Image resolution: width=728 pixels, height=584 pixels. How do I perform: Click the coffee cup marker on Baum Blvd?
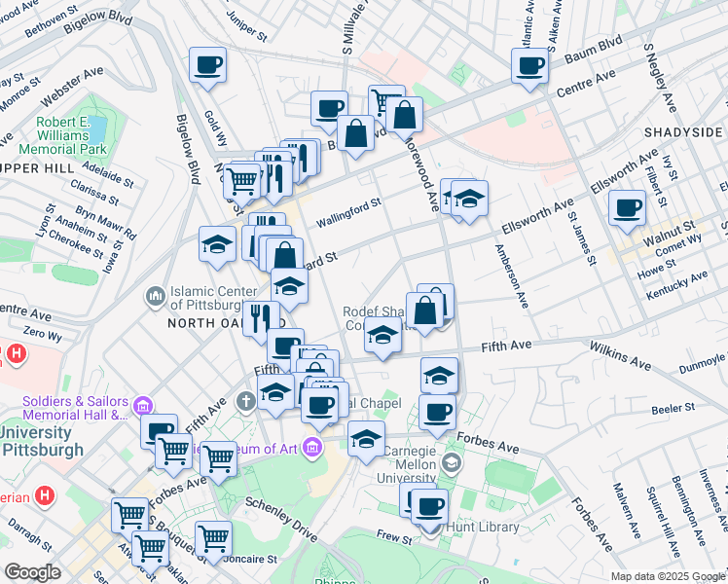click(529, 67)
